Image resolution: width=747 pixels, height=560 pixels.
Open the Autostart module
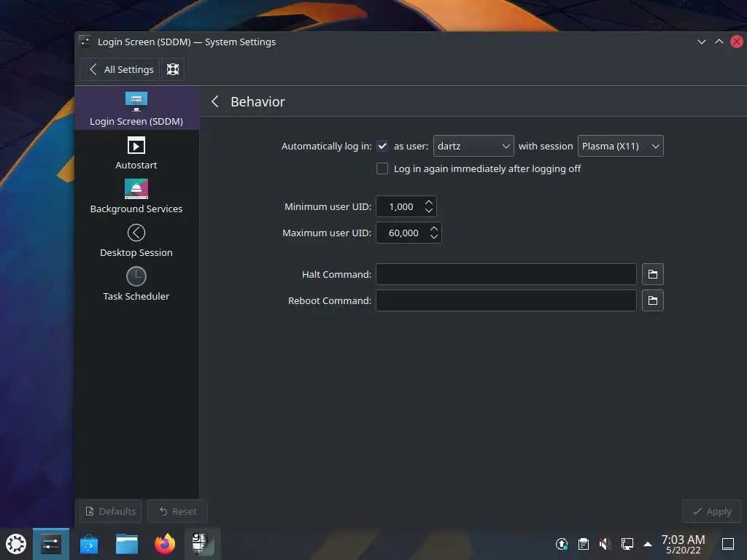(x=136, y=152)
